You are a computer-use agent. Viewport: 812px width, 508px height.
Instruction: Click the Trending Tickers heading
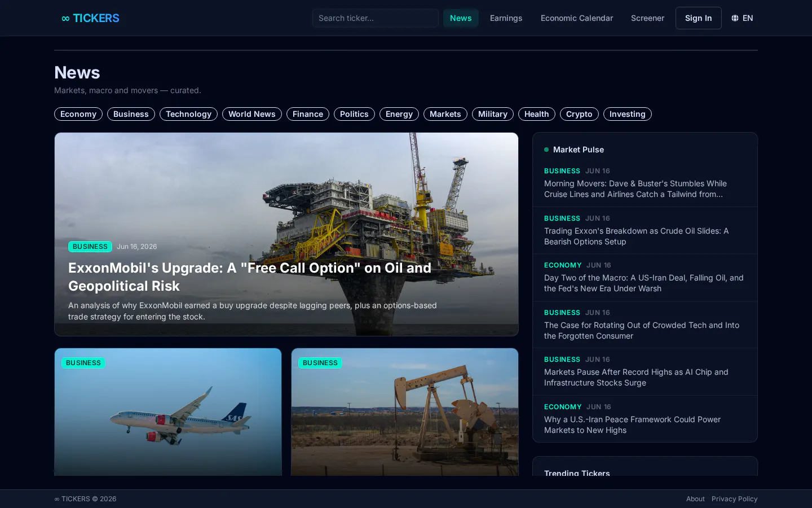[x=577, y=473]
